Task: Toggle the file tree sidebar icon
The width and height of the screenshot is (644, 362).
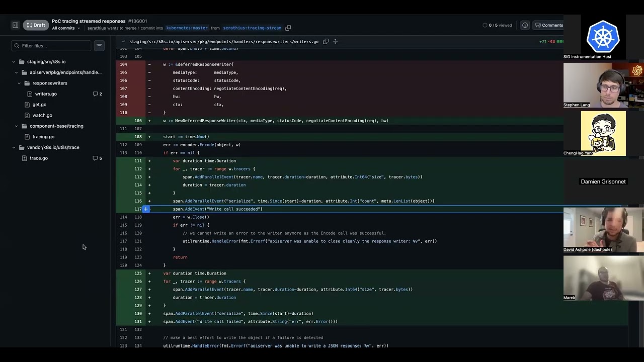Action: (x=16, y=25)
